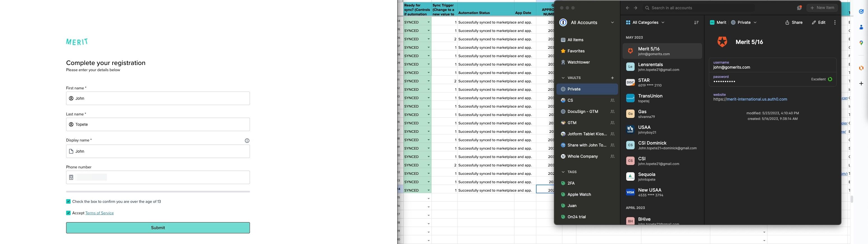
Task: Click the Merit 5/16 shield logo in details
Action: [722, 42]
